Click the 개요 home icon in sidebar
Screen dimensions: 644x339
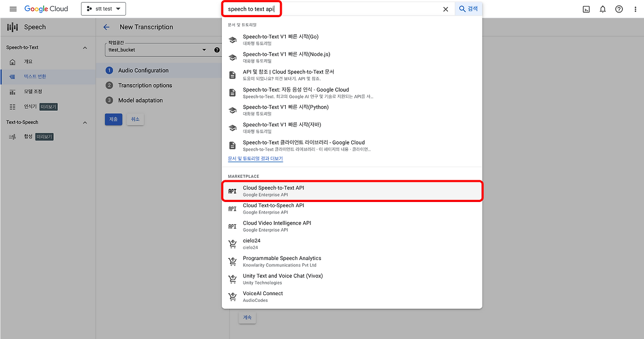tap(13, 61)
